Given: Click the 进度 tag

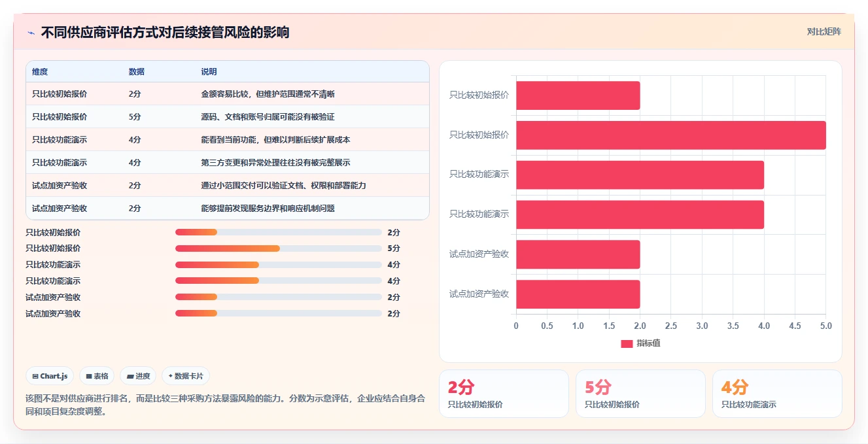Looking at the screenshot, I should click(x=138, y=376).
